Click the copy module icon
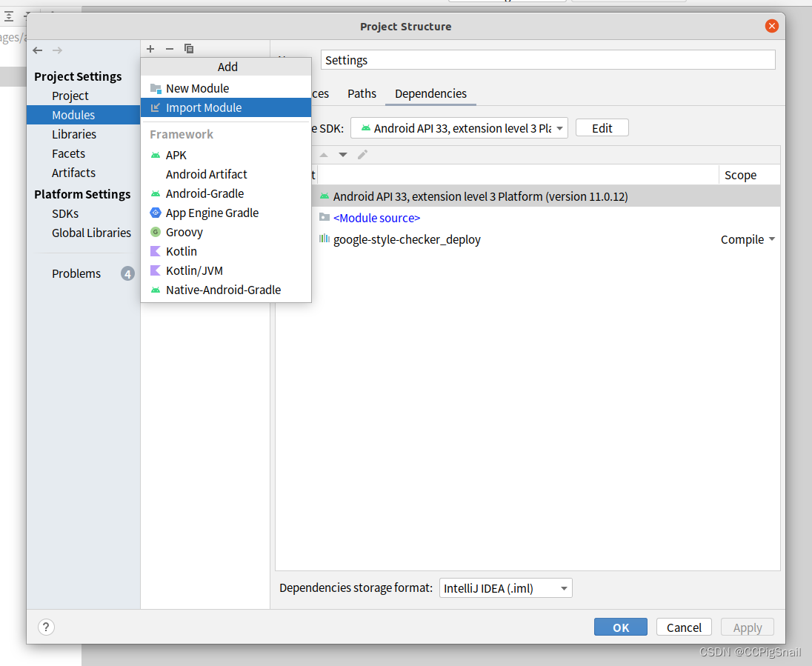This screenshot has width=812, height=666. point(189,49)
